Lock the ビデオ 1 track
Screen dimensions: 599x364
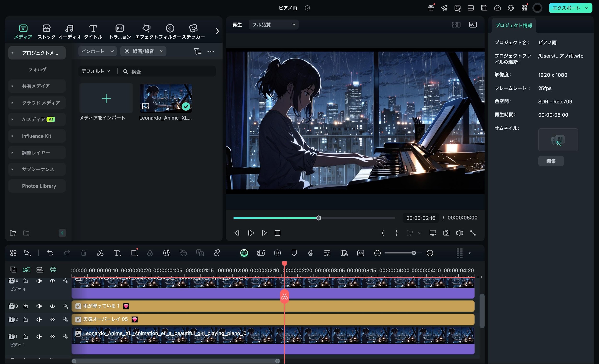pos(26,336)
